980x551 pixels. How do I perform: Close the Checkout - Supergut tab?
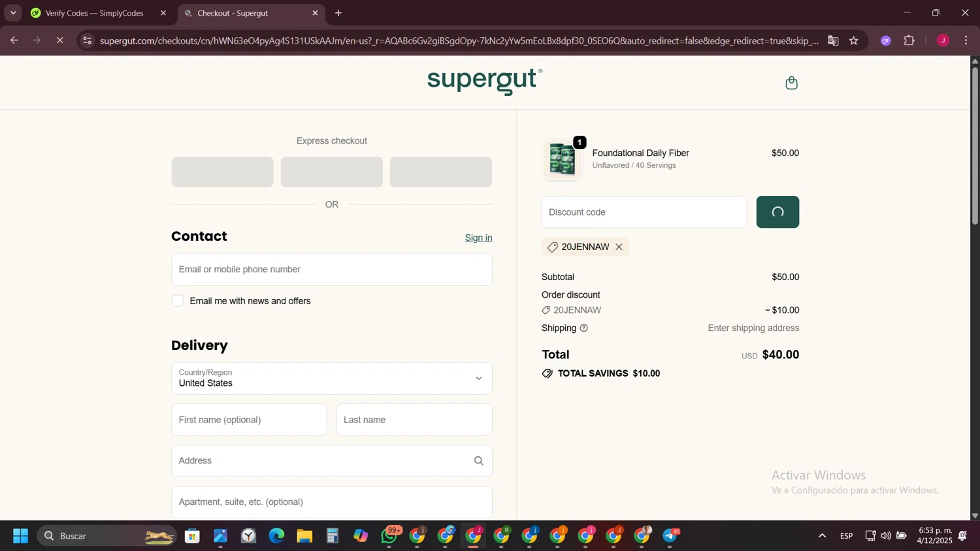click(x=315, y=13)
